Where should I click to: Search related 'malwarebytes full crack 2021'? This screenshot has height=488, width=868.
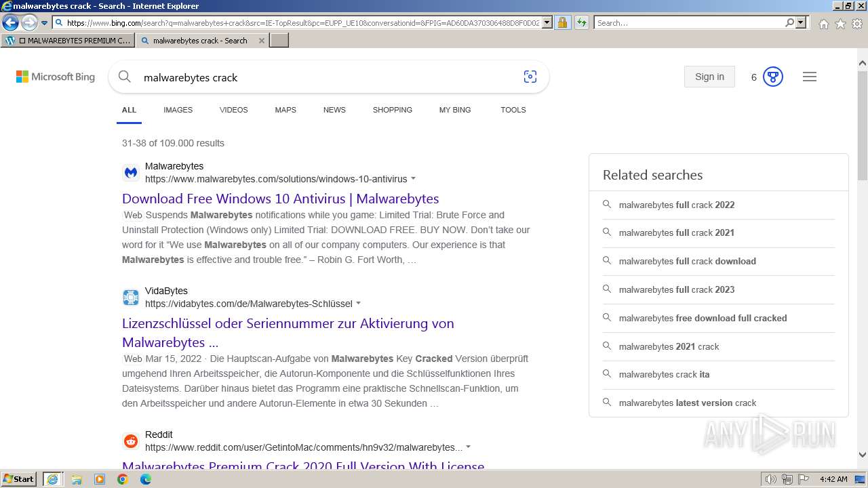(718, 232)
